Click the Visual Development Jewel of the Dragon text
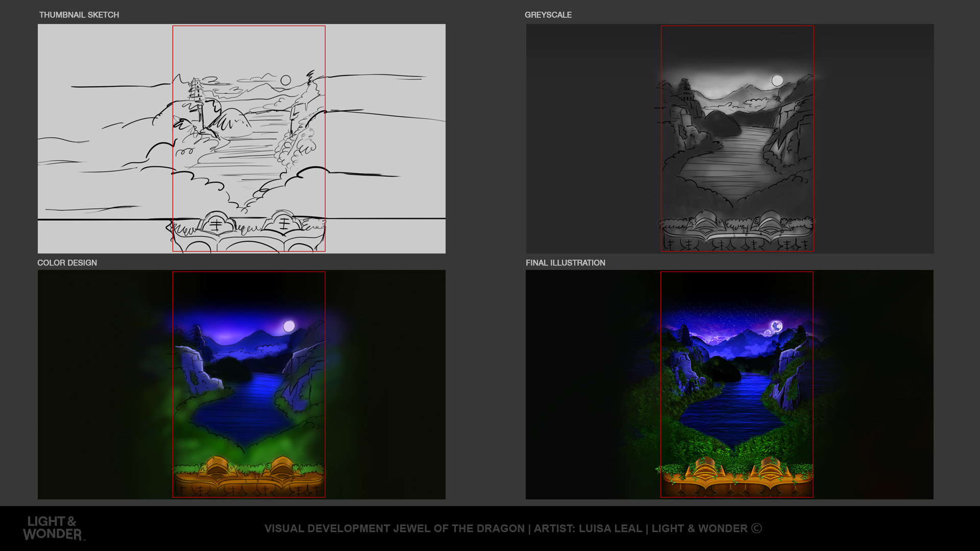The width and height of the screenshot is (980, 551). (394, 529)
